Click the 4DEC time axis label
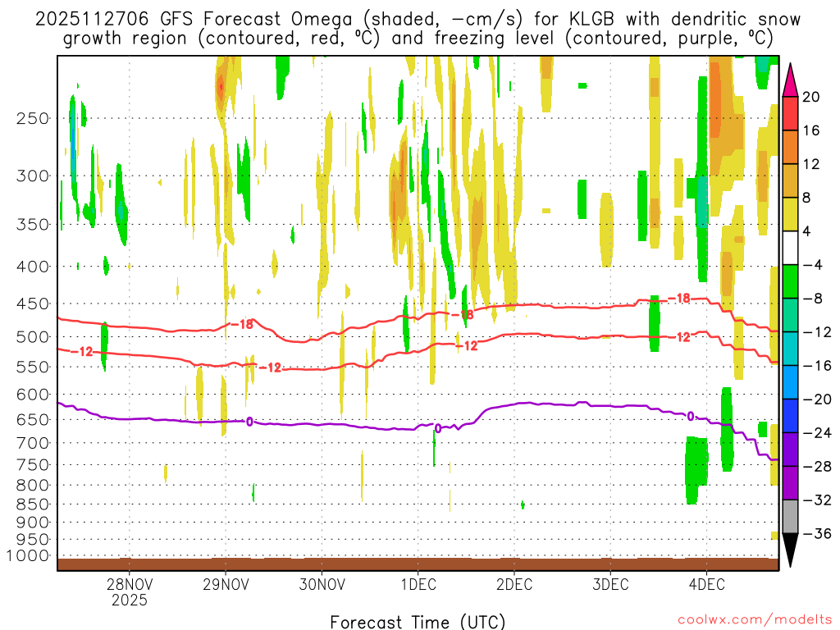Viewport: 840px width, 630px height. pyautogui.click(x=706, y=584)
